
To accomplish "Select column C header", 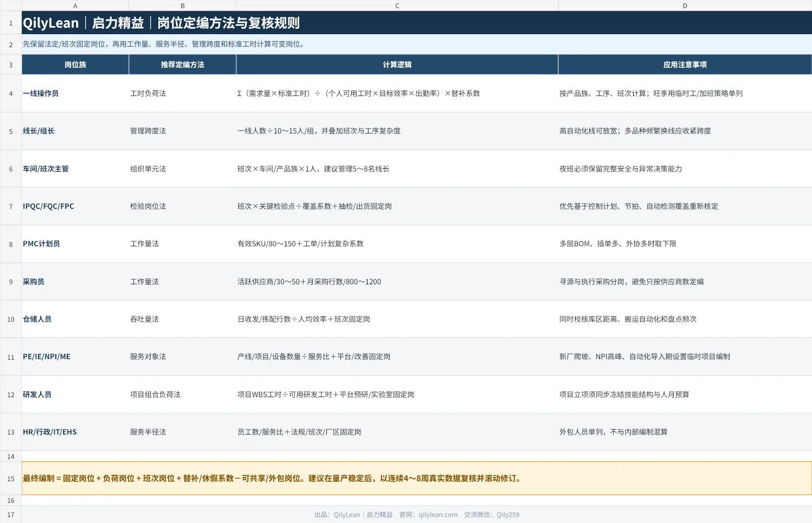I will click(397, 5).
